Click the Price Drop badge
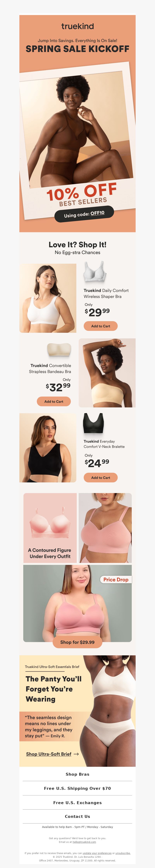The height and width of the screenshot is (868, 155). coord(116,580)
